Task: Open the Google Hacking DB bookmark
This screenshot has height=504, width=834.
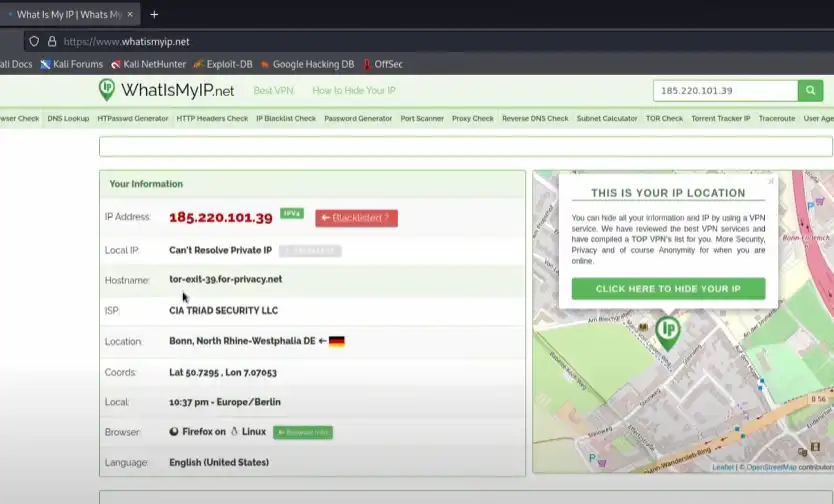Action: click(307, 64)
